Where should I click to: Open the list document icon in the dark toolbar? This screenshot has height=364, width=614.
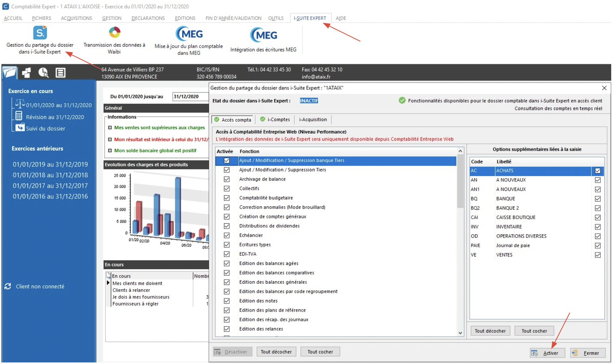(61, 73)
